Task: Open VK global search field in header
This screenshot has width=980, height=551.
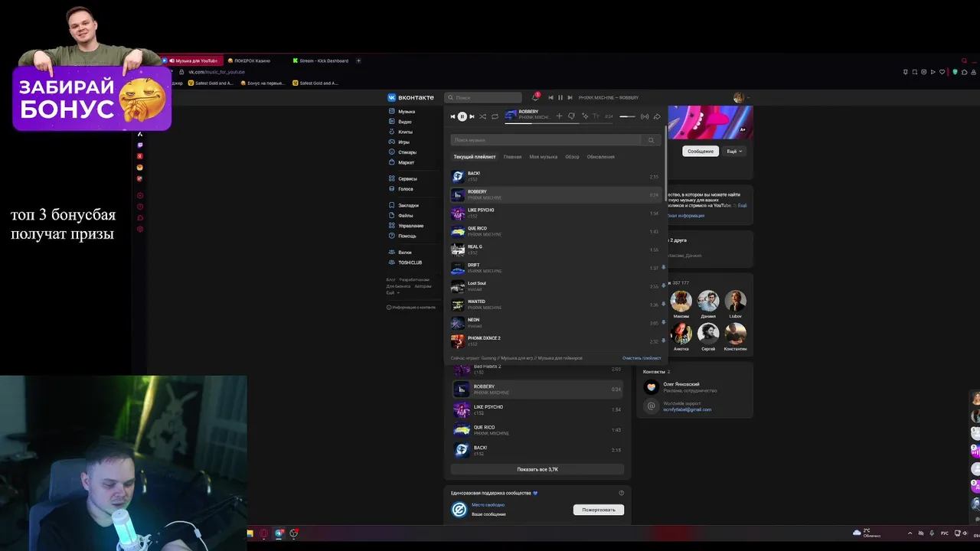Action: [483, 97]
